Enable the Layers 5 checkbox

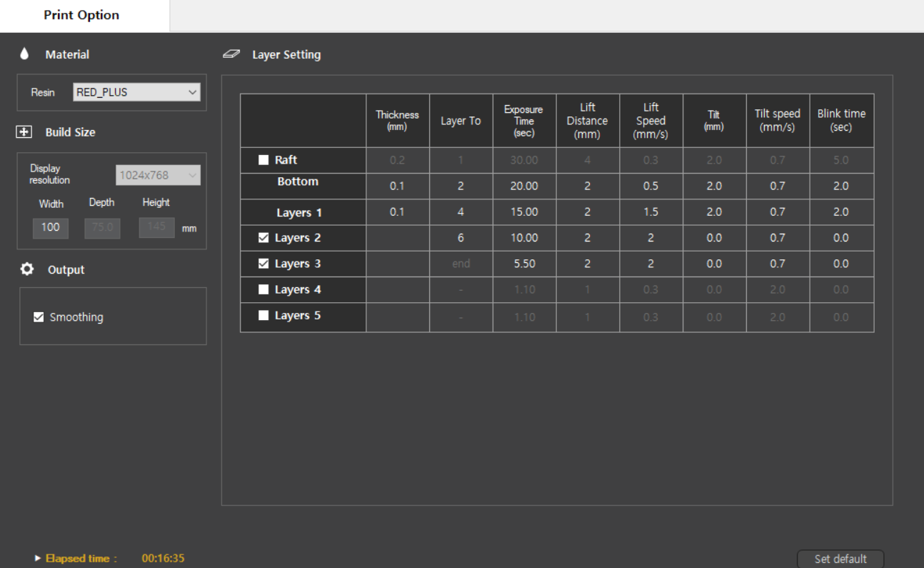(263, 315)
